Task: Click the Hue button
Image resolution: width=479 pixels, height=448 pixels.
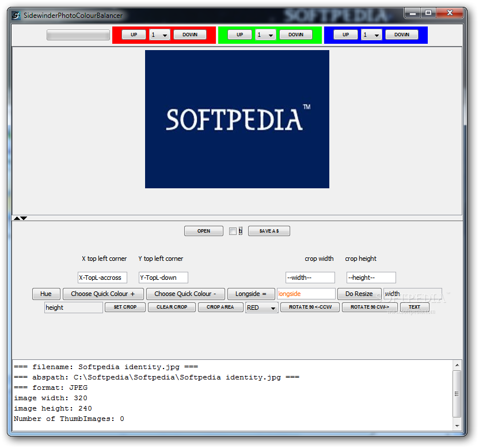Action: click(46, 294)
